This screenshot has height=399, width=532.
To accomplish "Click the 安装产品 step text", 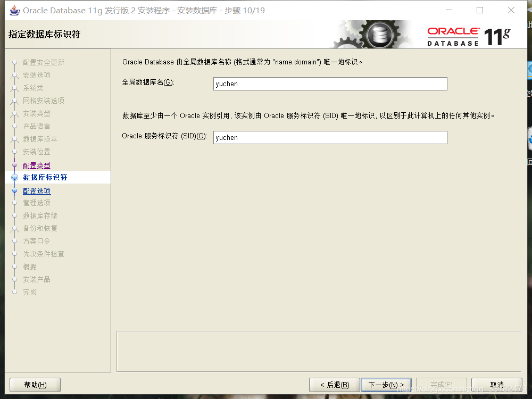I will pyautogui.click(x=37, y=280).
